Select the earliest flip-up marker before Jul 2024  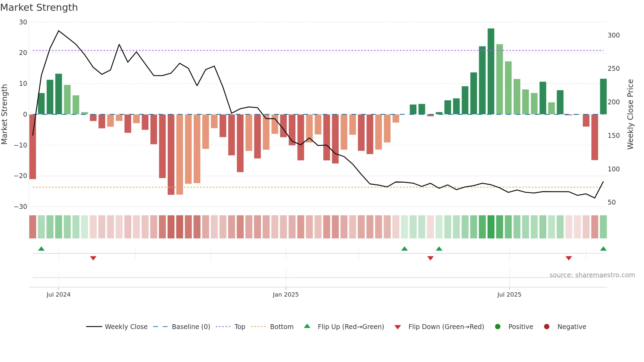tap(41, 249)
